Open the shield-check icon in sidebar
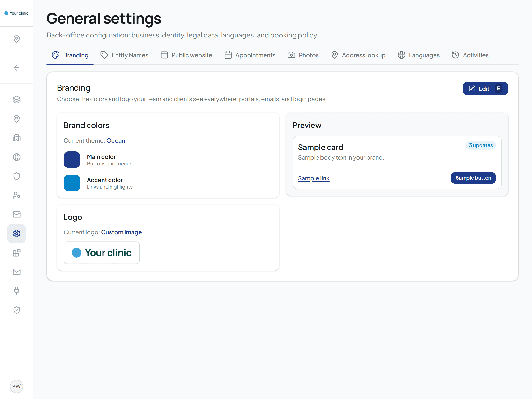This screenshot has width=532, height=399. coord(16,310)
